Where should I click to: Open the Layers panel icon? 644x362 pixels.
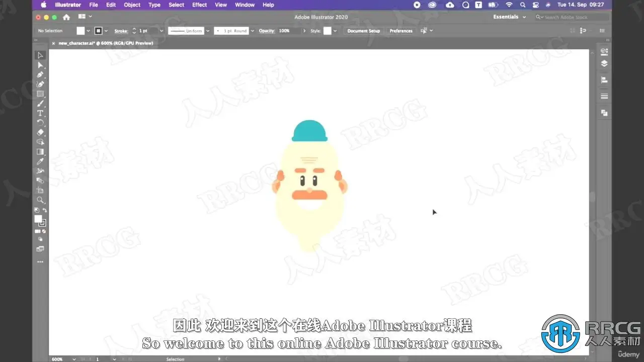coord(604,64)
